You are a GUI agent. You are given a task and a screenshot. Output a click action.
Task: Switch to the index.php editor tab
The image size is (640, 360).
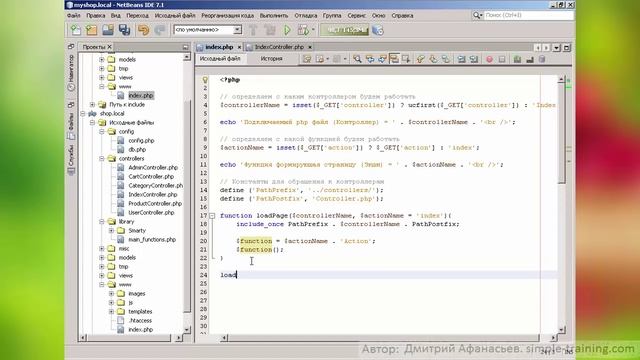click(219, 47)
